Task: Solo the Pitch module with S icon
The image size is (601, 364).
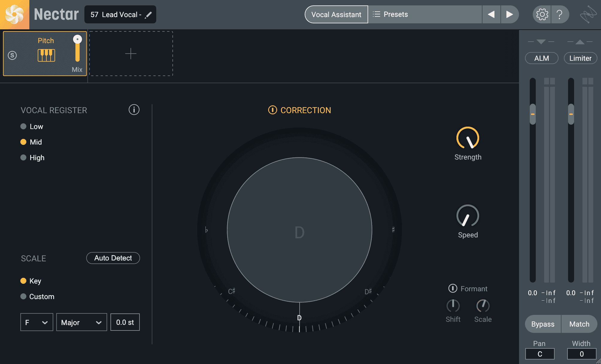Action: coord(12,55)
